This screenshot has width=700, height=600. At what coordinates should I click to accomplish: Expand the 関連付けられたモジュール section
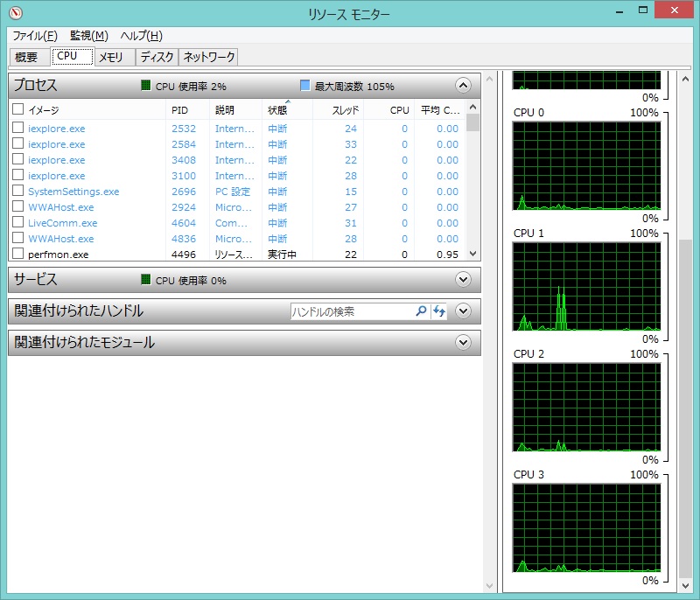[x=464, y=343]
